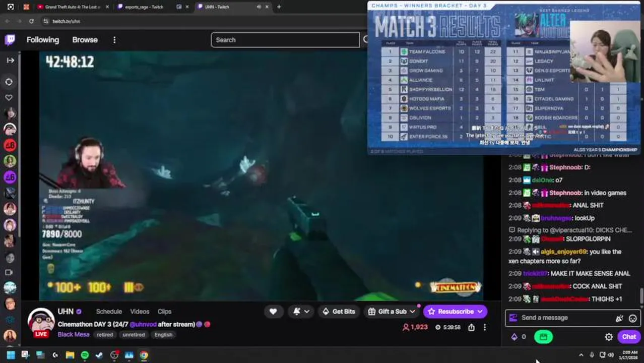Open the Following page
644x363 pixels.
coord(43,40)
